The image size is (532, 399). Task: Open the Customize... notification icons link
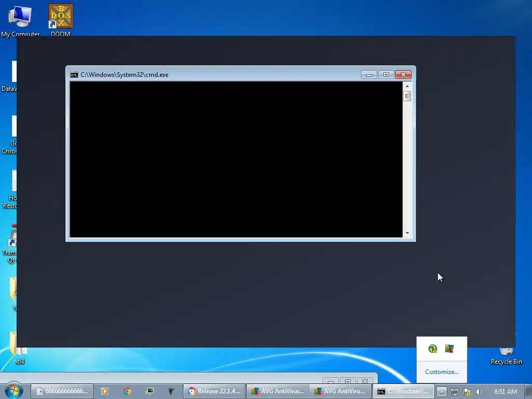tap(442, 372)
